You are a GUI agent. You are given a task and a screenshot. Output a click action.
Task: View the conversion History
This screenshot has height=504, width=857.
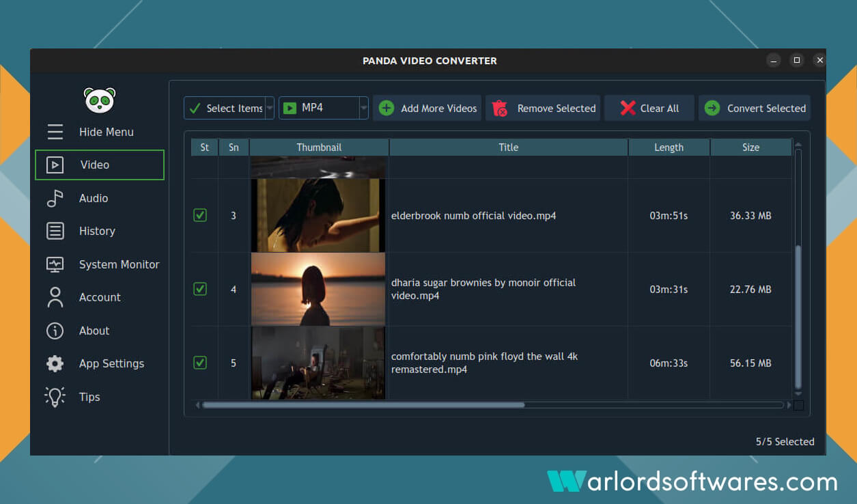click(x=96, y=231)
